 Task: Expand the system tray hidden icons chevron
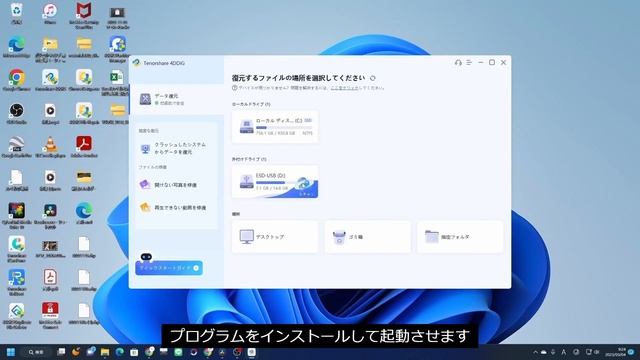coord(535,352)
